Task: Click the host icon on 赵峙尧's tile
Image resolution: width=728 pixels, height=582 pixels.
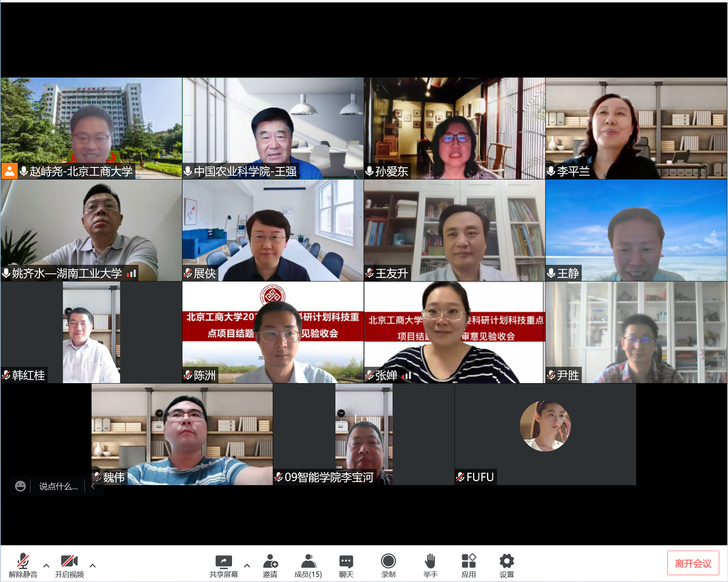Action: [9, 171]
